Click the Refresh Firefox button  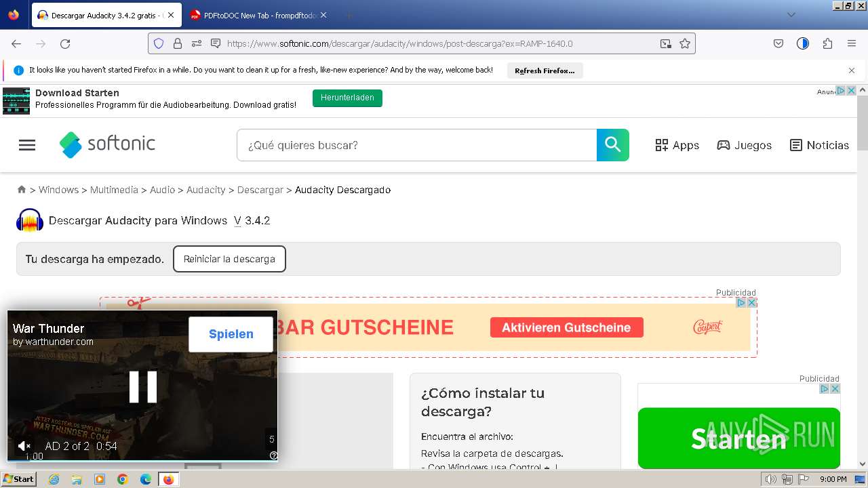click(x=545, y=70)
